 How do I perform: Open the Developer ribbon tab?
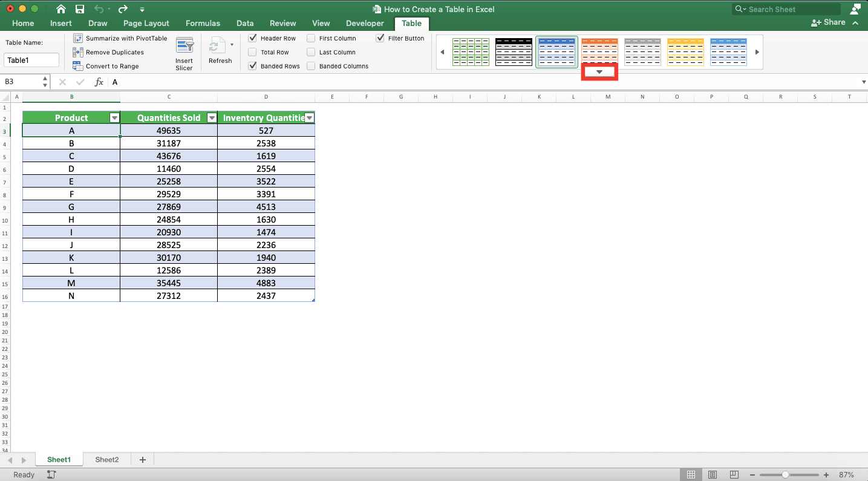pos(365,23)
